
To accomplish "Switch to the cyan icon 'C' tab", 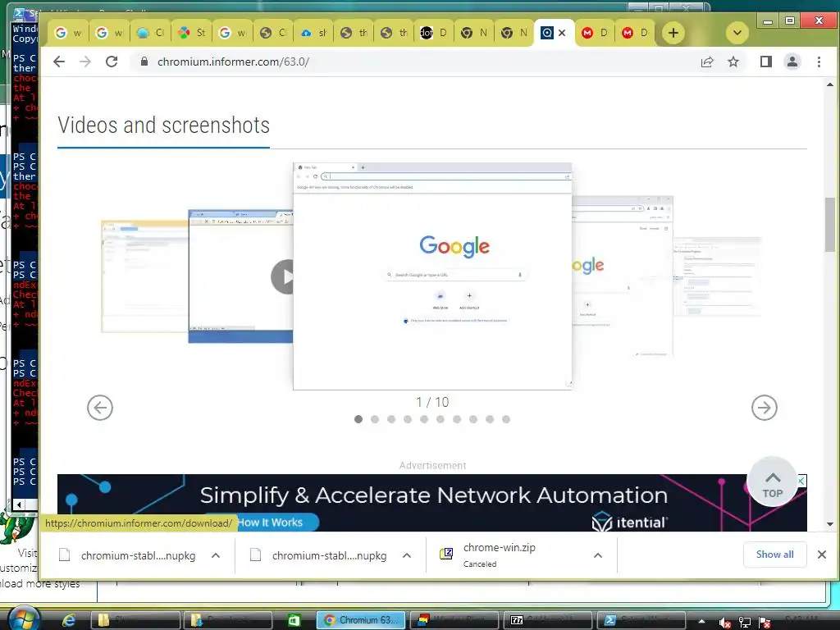I will (x=151, y=33).
